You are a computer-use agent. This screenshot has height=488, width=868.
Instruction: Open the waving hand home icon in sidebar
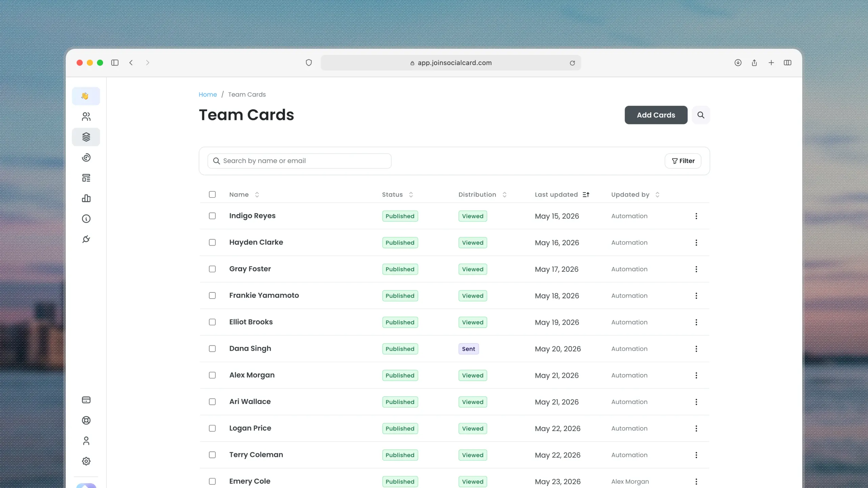point(86,96)
